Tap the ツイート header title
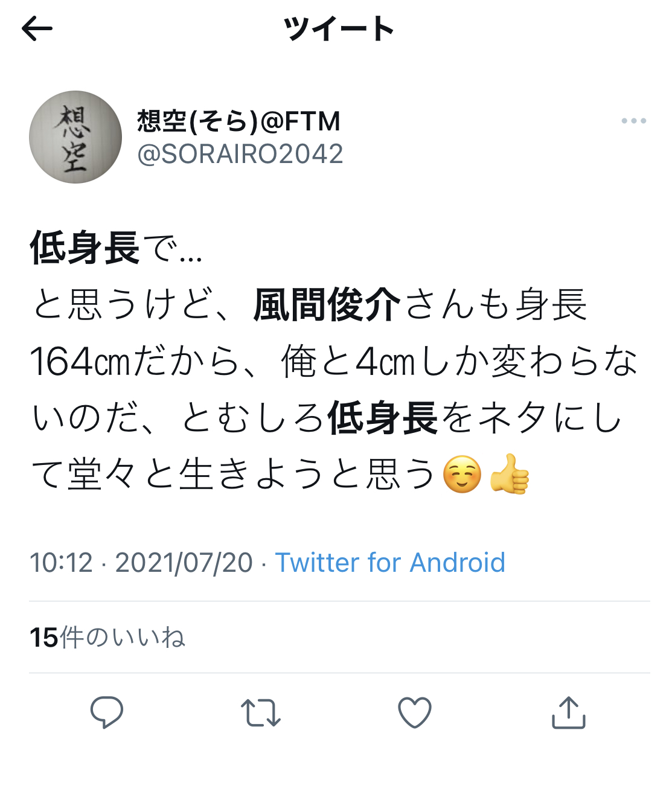 click(x=339, y=29)
